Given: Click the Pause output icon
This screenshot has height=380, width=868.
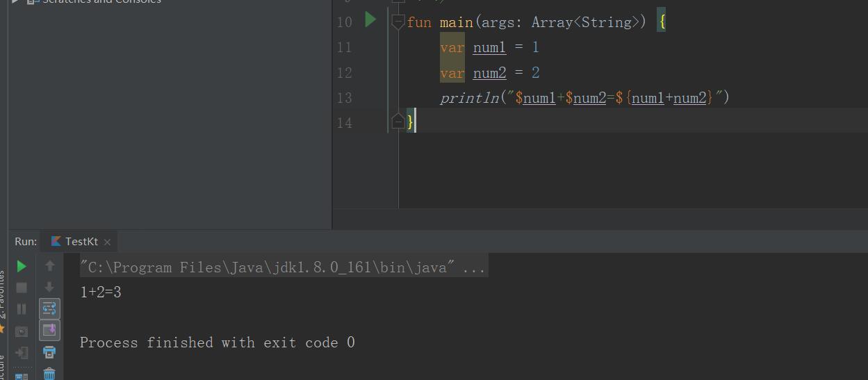Looking at the screenshot, I should pyautogui.click(x=22, y=309).
